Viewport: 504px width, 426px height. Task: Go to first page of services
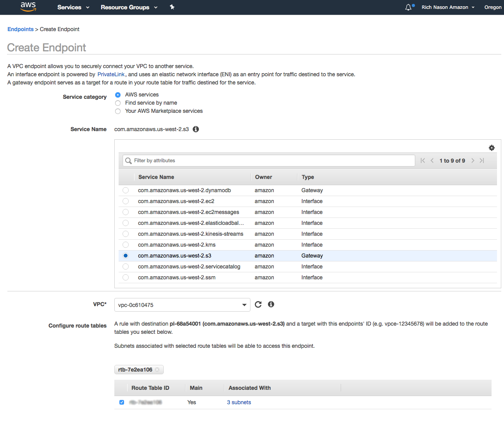click(423, 161)
